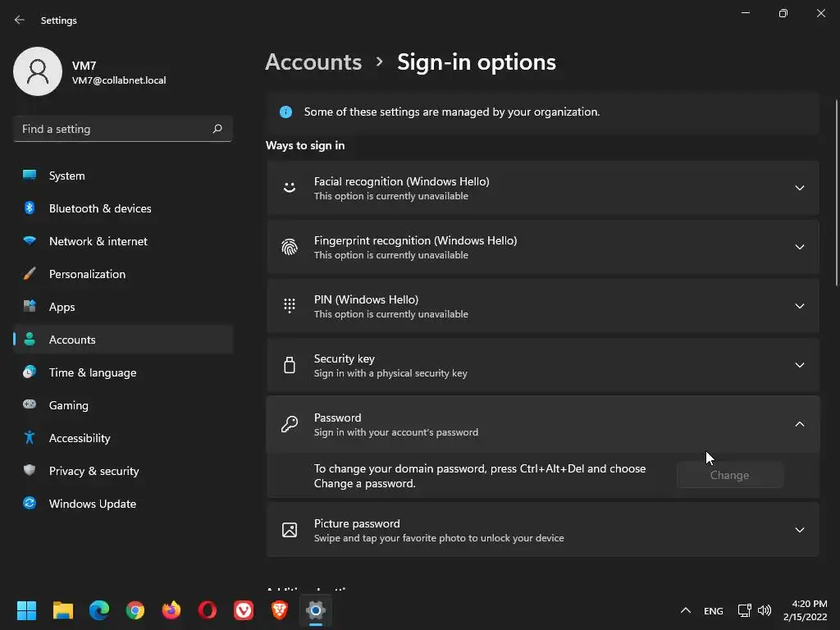The width and height of the screenshot is (840, 630).
Task: Click the search magnifier icon
Action: 217,129
